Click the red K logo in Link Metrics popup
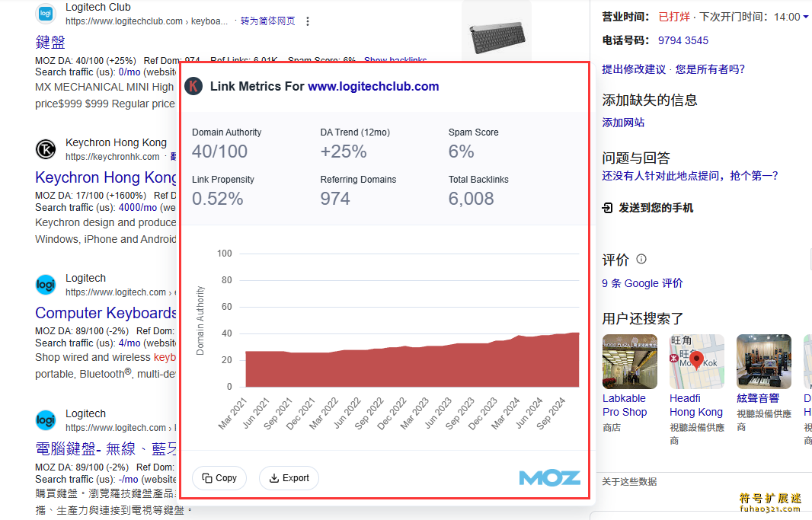The image size is (812, 520). coord(193,86)
